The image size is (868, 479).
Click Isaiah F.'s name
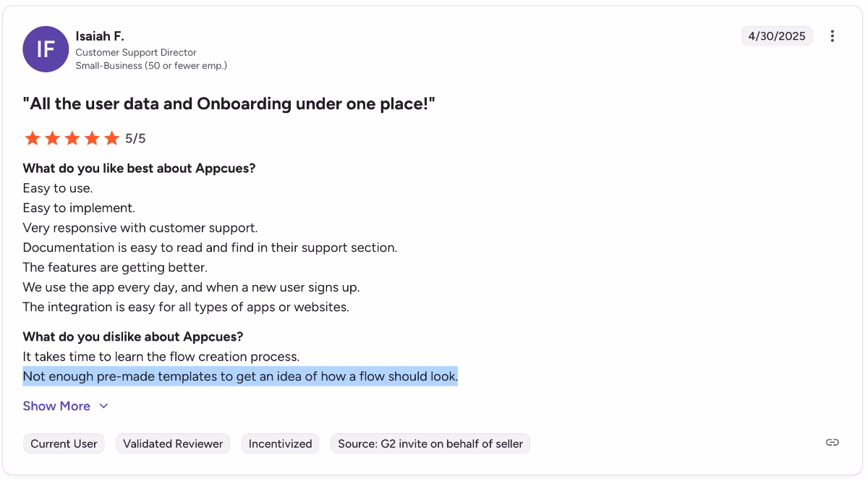point(99,35)
